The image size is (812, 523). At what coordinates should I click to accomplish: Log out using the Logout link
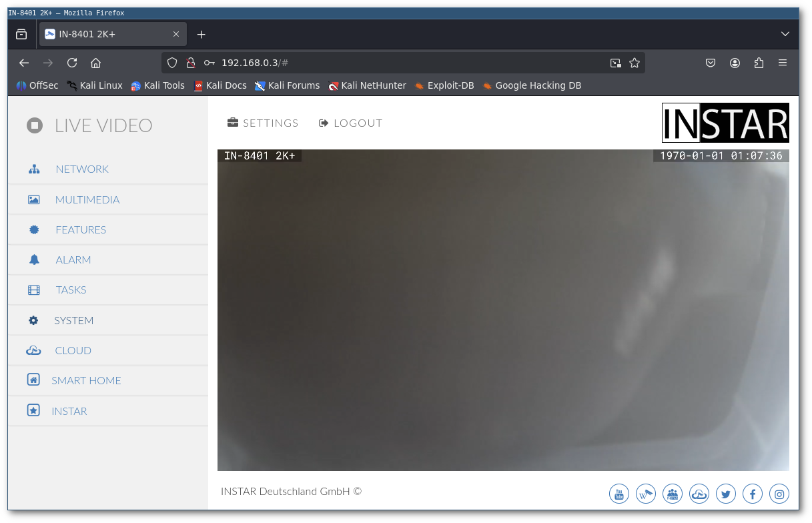coord(350,123)
